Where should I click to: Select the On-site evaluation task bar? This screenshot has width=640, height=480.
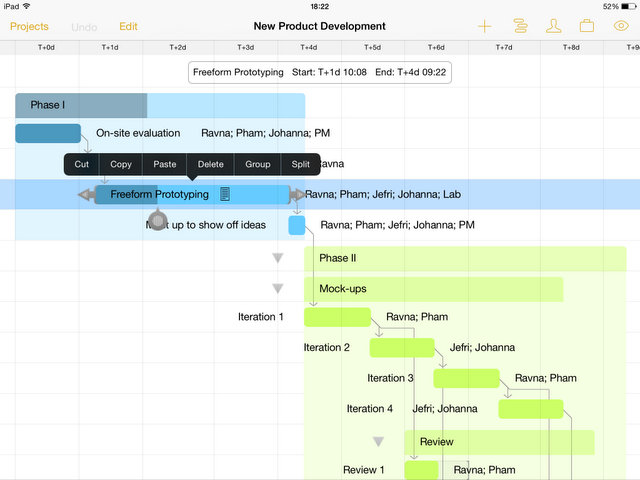point(48,133)
